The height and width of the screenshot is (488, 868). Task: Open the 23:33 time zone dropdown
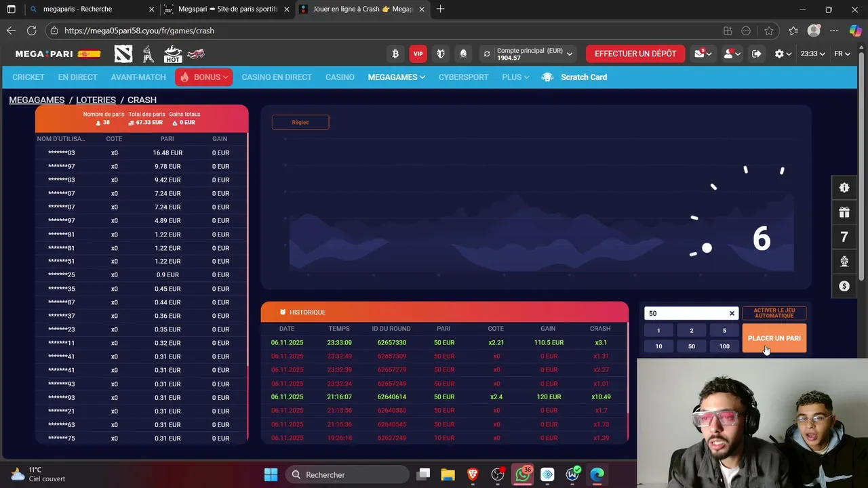tap(812, 54)
